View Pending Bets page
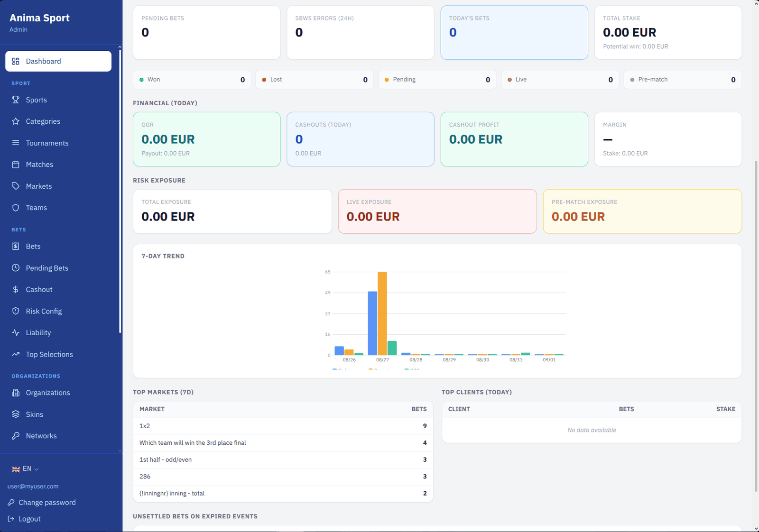 point(58,268)
